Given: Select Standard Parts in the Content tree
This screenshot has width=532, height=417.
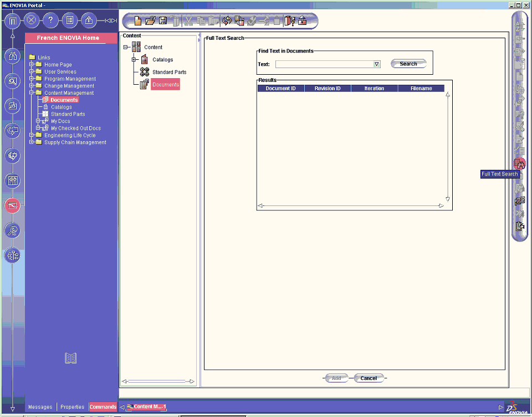Looking at the screenshot, I should click(170, 72).
